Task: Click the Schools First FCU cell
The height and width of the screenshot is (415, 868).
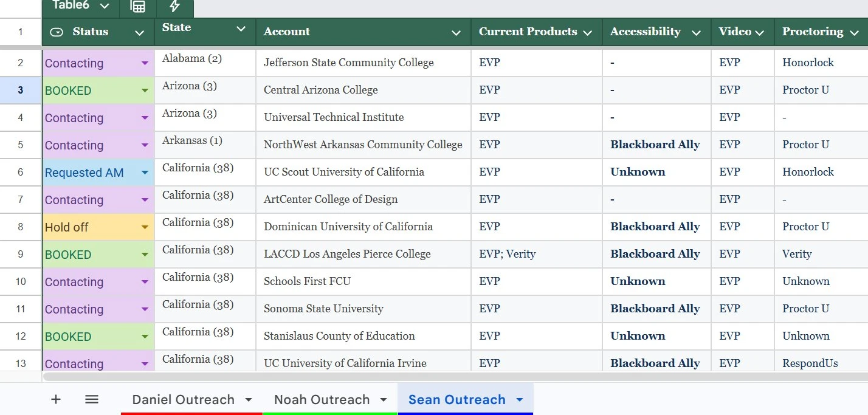Action: [x=363, y=281]
